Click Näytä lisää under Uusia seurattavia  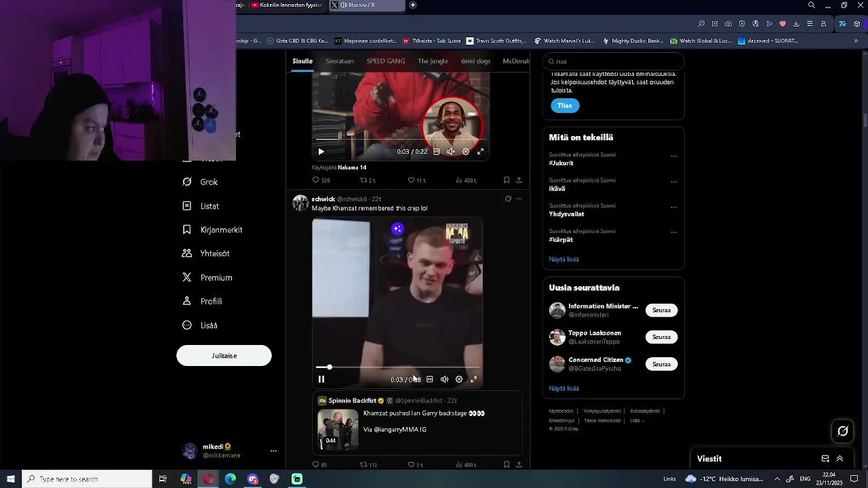click(564, 388)
